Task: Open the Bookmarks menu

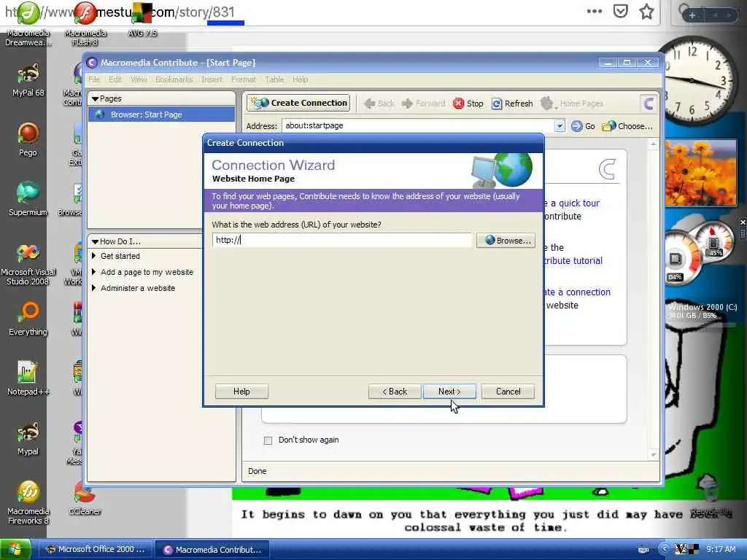Action: tap(174, 79)
